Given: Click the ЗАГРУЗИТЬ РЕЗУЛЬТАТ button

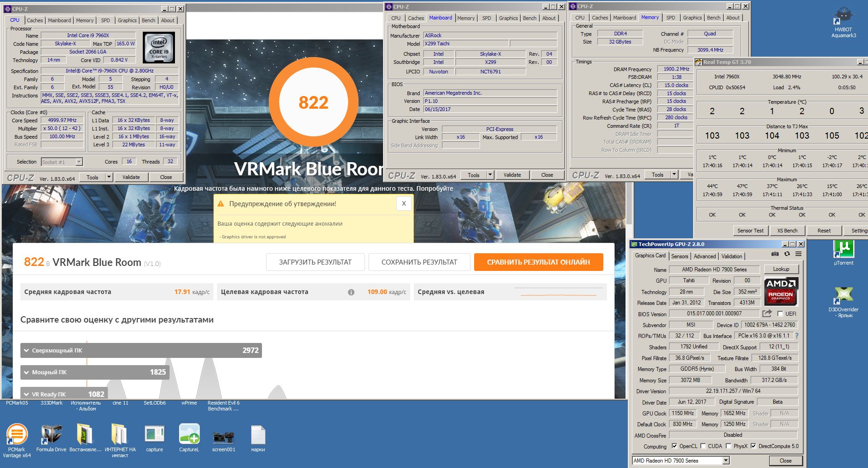Looking at the screenshot, I should click(x=315, y=262).
